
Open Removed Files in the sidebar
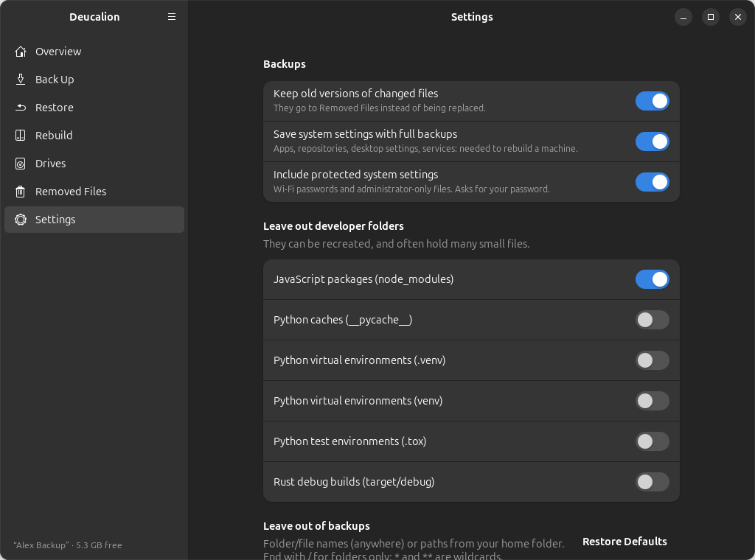point(94,192)
